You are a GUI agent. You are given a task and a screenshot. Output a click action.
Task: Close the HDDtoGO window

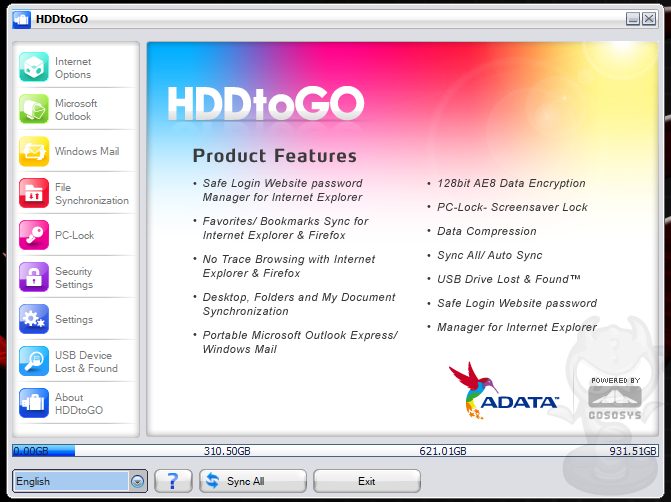[x=649, y=19]
